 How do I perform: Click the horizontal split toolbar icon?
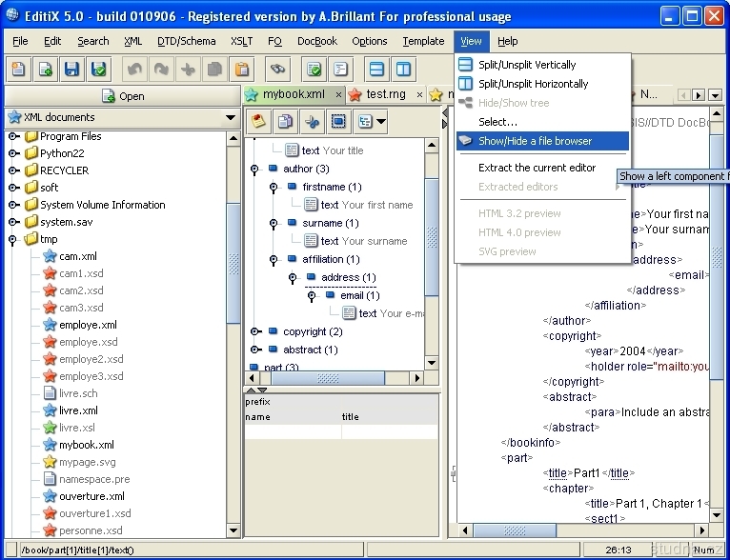point(403,70)
